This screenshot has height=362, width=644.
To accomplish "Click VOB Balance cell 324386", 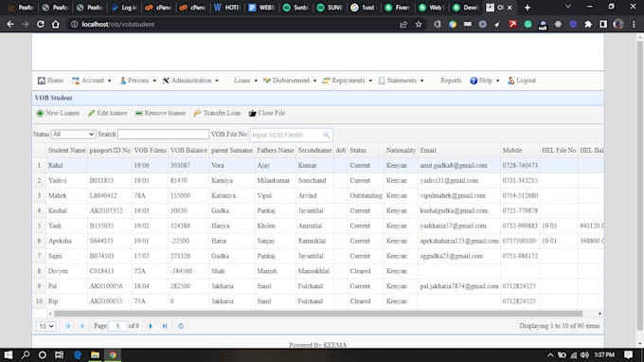I will click(188, 226).
